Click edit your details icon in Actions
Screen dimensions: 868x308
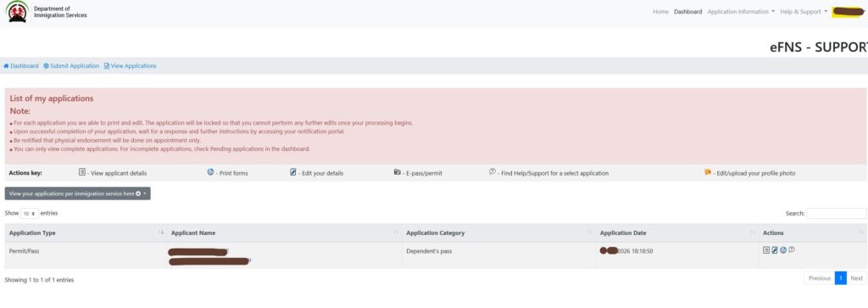pos(775,250)
